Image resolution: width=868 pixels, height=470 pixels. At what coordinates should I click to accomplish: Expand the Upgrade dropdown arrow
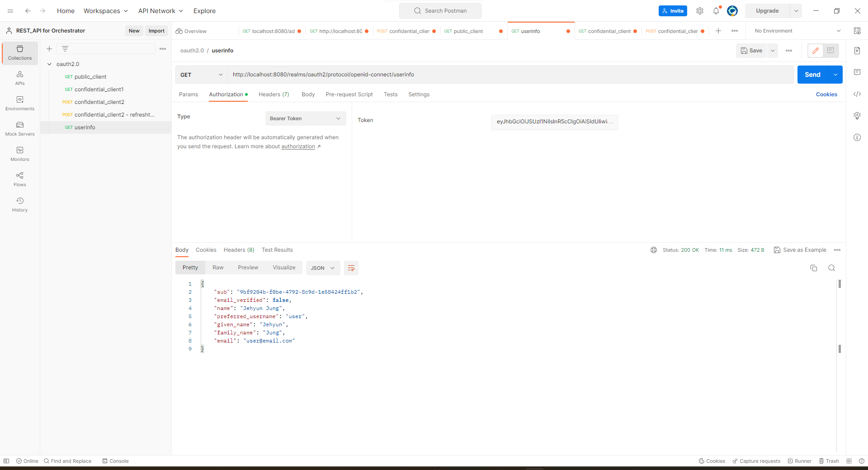(796, 11)
